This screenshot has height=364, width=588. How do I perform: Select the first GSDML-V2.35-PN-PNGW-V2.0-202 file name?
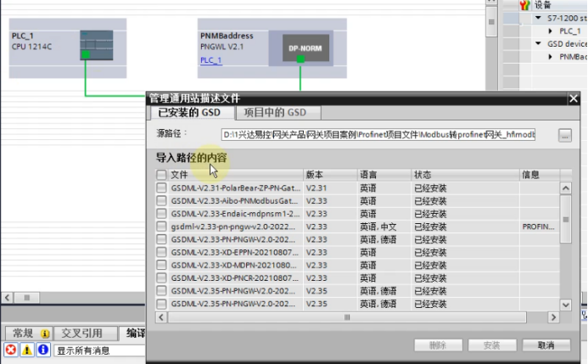[232, 291]
